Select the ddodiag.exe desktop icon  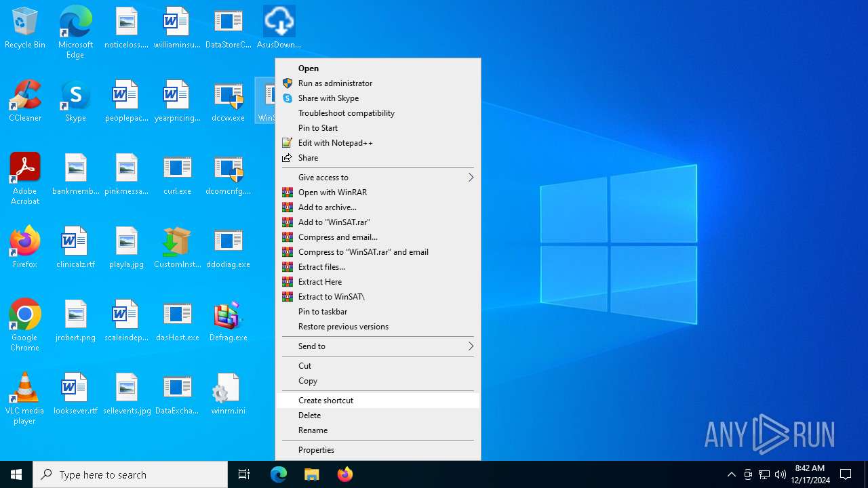228,248
